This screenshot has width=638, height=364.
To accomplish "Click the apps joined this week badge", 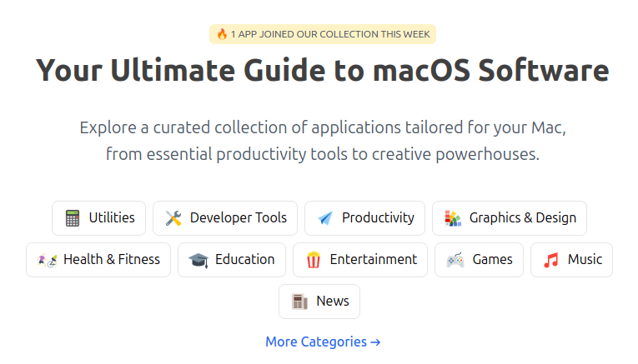I will pyautogui.click(x=323, y=34).
